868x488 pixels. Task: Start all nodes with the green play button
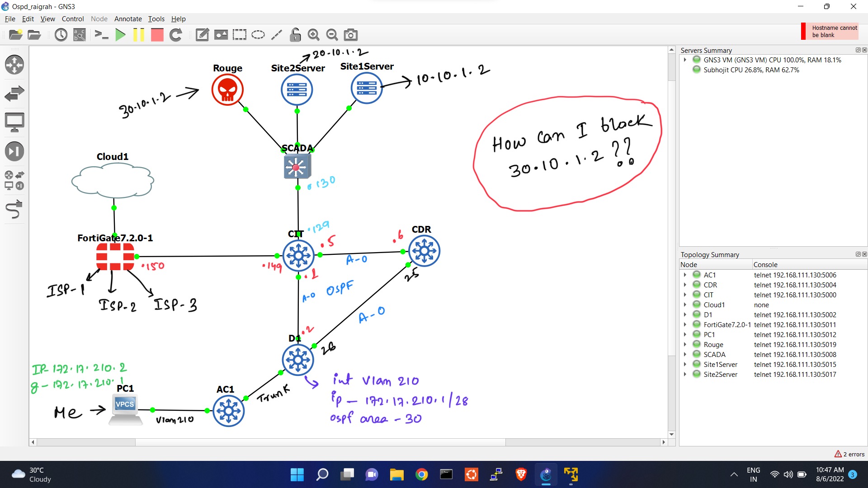[x=120, y=35]
